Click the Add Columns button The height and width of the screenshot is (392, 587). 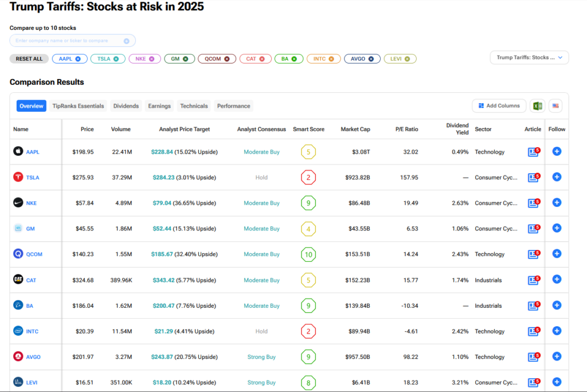(x=499, y=106)
